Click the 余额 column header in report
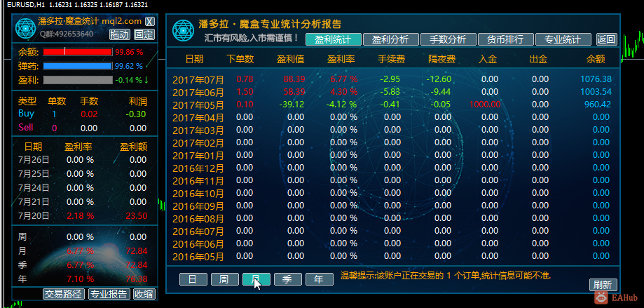644x308 pixels. [x=596, y=59]
